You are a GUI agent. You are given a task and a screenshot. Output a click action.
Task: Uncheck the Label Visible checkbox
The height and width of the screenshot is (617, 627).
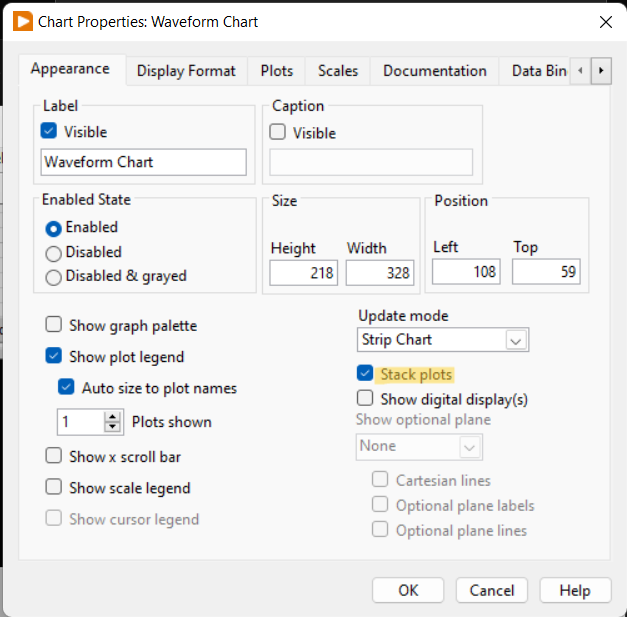coord(49,131)
